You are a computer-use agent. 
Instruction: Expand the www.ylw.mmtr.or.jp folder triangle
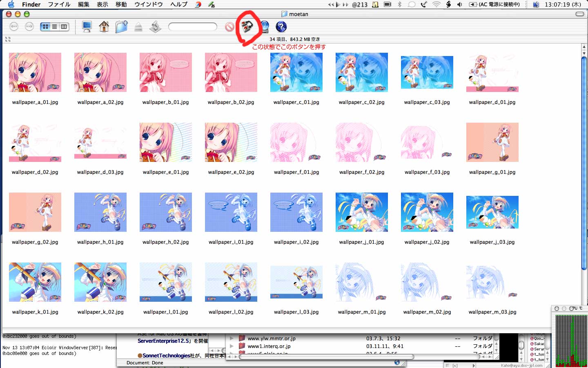pos(232,339)
